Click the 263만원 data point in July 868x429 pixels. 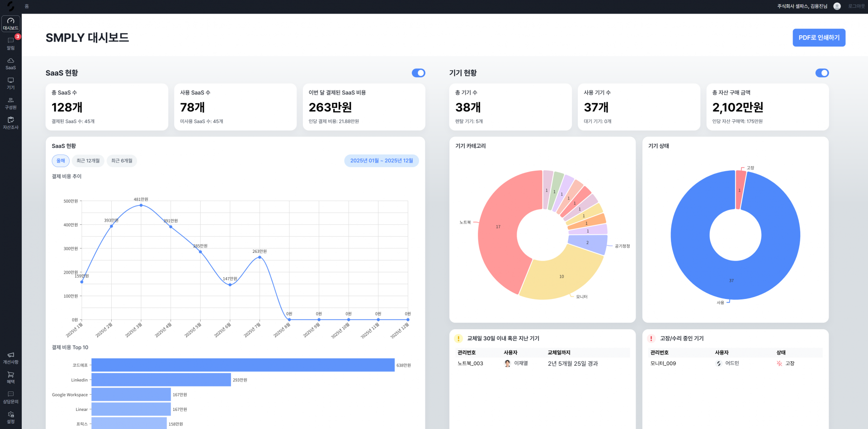(x=259, y=257)
